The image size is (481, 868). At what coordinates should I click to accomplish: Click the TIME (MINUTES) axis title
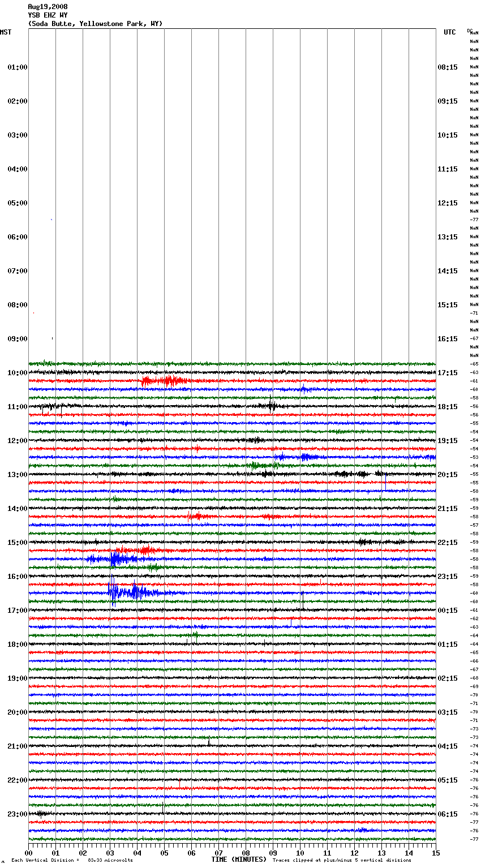239,860
